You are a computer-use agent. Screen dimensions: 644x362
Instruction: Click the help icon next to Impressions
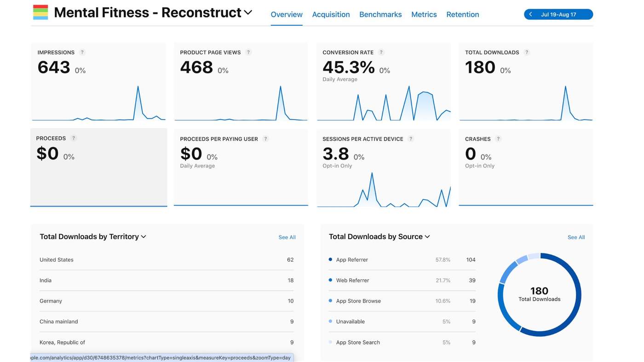(x=82, y=52)
